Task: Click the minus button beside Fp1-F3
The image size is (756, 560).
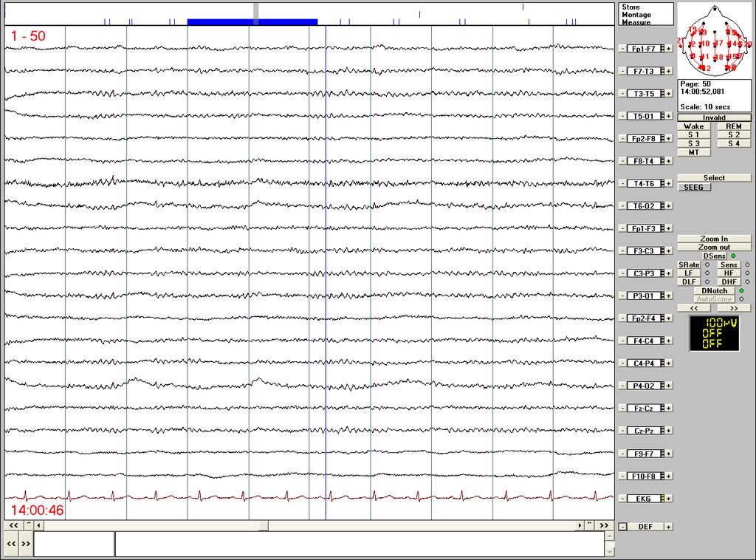Action: (x=622, y=228)
